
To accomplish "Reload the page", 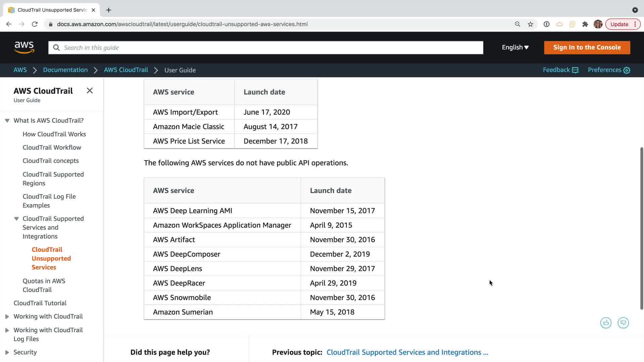I will point(35,24).
